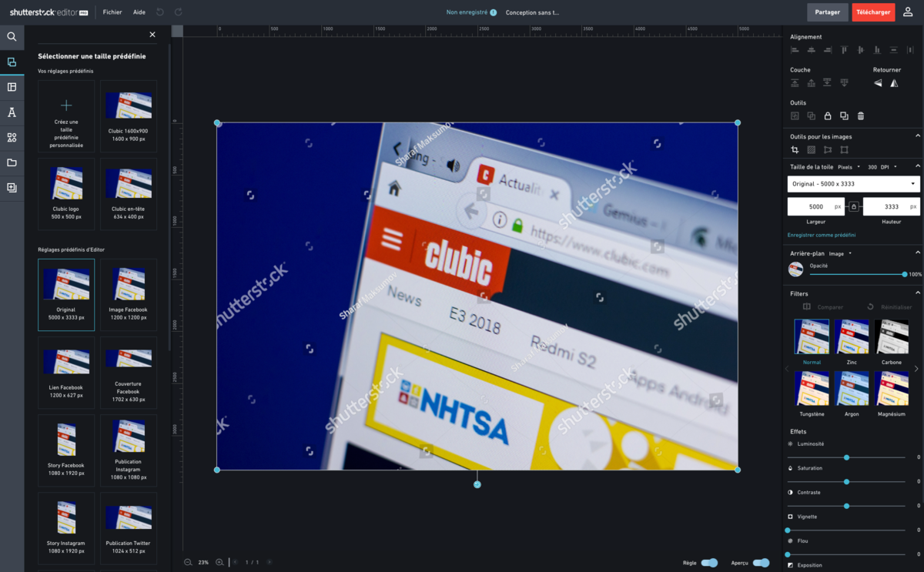924x572 pixels.
Task: Collapse the Outils pour les images section
Action: [917, 136]
